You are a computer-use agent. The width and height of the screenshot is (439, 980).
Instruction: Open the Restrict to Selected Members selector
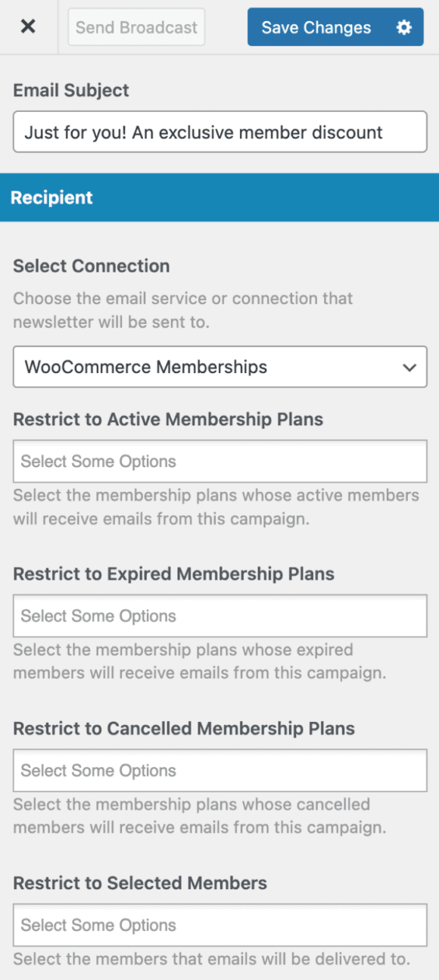[x=219, y=925]
